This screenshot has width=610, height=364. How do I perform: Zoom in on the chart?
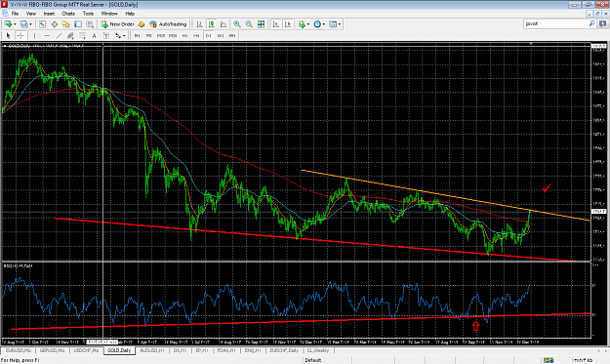click(x=237, y=24)
